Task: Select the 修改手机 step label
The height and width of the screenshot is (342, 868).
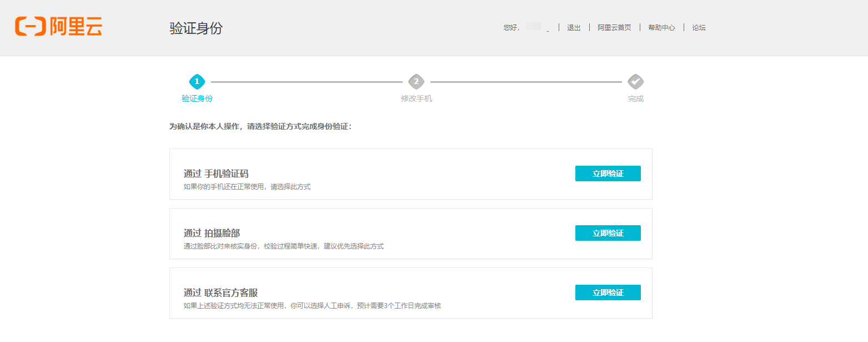Action: point(416,99)
